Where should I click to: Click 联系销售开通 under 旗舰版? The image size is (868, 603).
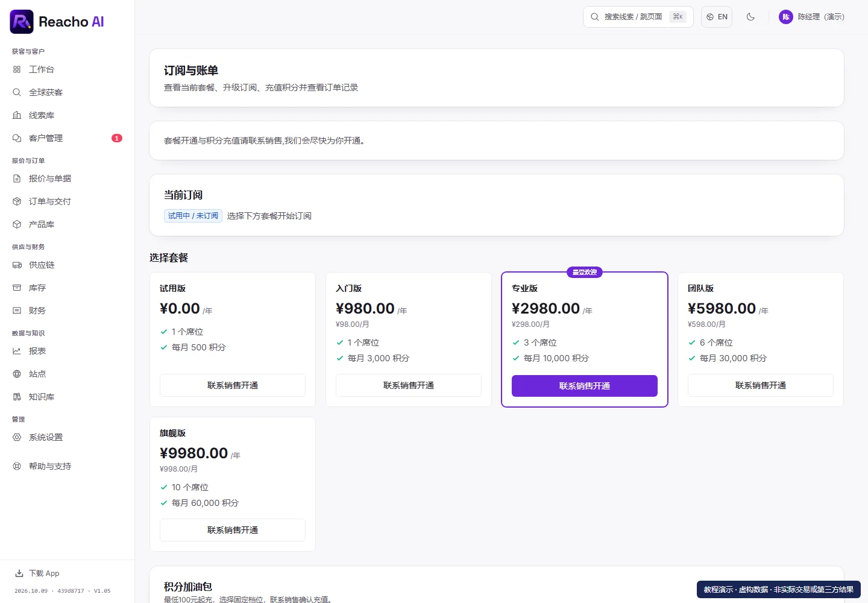233,530
